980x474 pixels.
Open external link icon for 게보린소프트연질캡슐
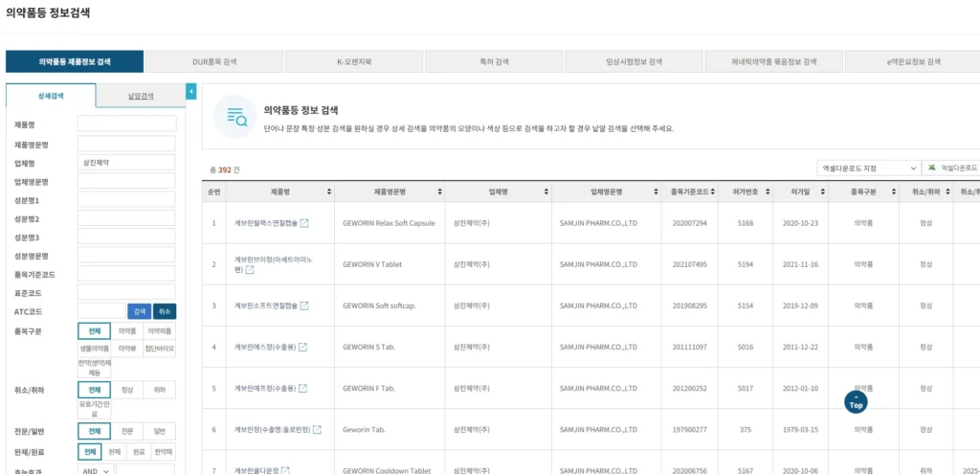point(304,305)
